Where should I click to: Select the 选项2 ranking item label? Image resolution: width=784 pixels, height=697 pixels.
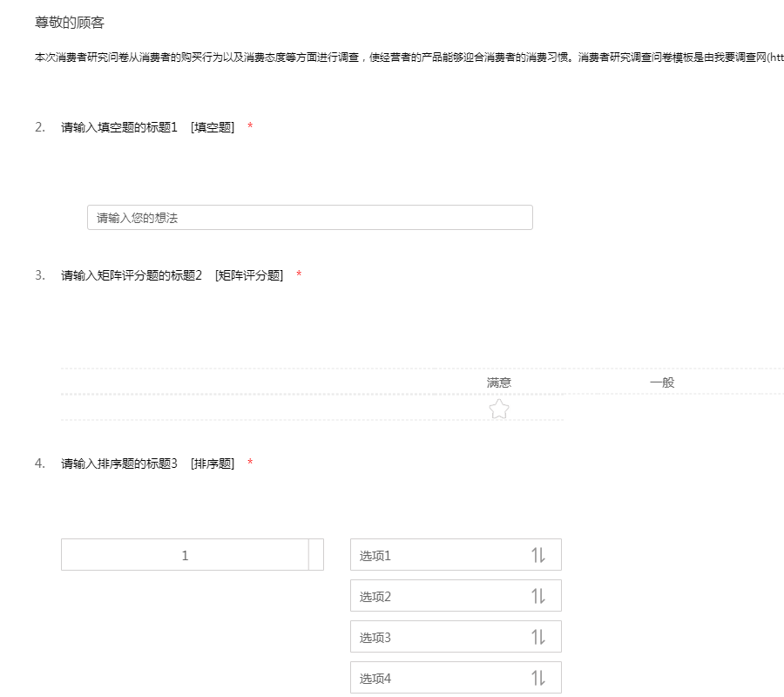(x=375, y=597)
